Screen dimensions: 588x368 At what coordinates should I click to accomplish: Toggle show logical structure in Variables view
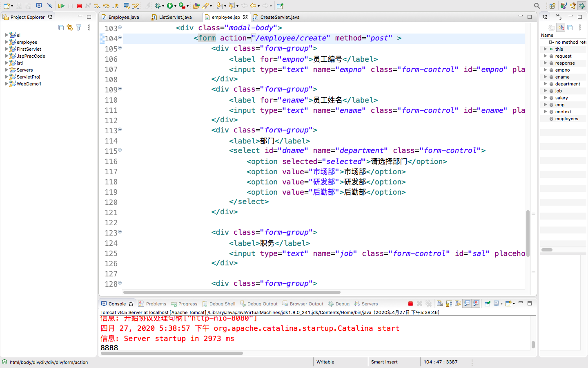click(561, 27)
